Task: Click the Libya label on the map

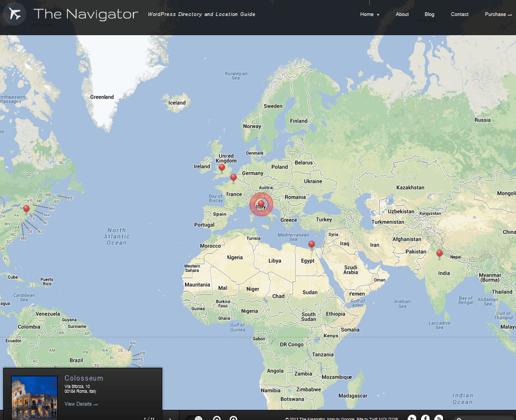Action: [275, 261]
